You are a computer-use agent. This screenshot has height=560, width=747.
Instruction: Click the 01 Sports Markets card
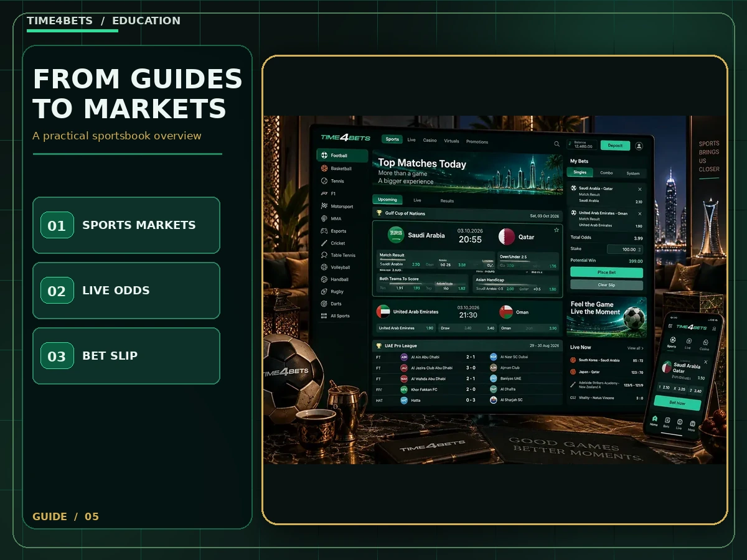coord(126,225)
